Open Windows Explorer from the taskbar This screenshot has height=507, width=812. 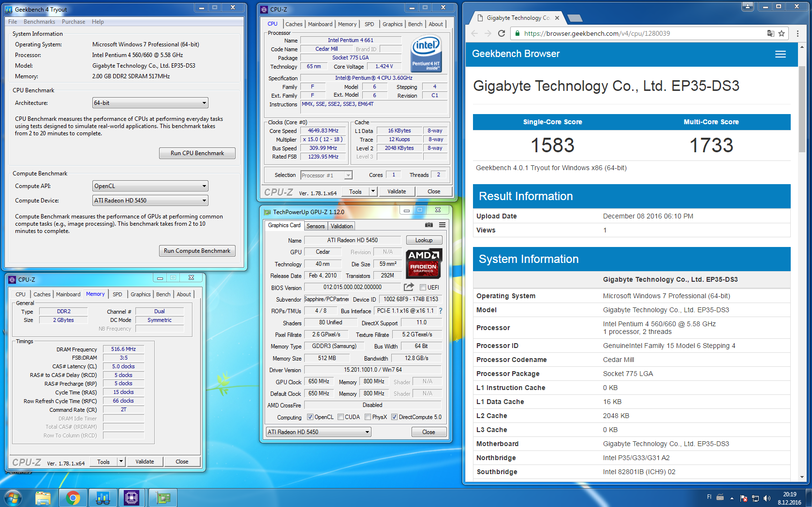point(43,497)
